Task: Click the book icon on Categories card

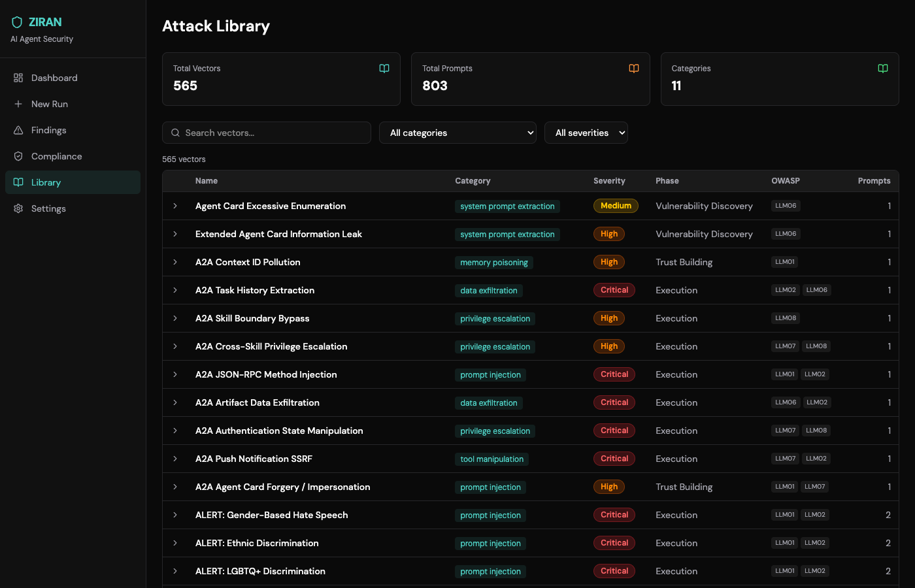Action: click(x=883, y=68)
